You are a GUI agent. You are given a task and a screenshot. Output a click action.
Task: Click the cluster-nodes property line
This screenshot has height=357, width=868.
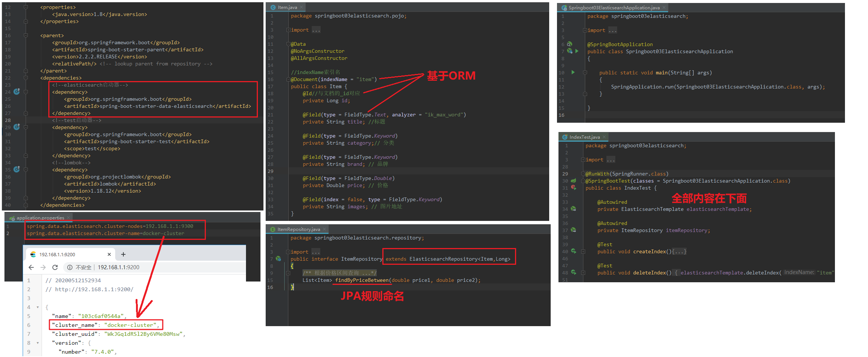point(110,226)
